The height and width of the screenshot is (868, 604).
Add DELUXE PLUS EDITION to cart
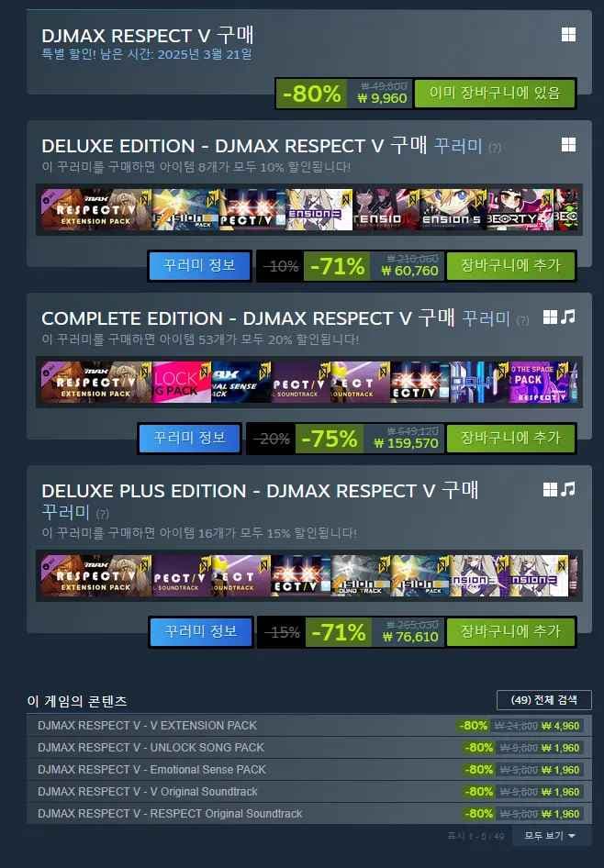click(x=510, y=631)
